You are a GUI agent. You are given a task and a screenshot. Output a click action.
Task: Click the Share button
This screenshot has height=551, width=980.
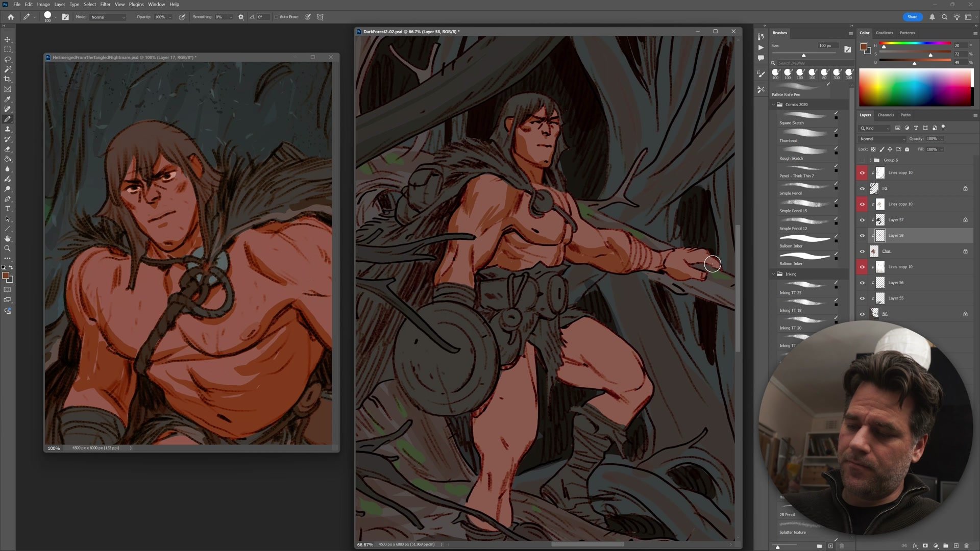pyautogui.click(x=912, y=17)
